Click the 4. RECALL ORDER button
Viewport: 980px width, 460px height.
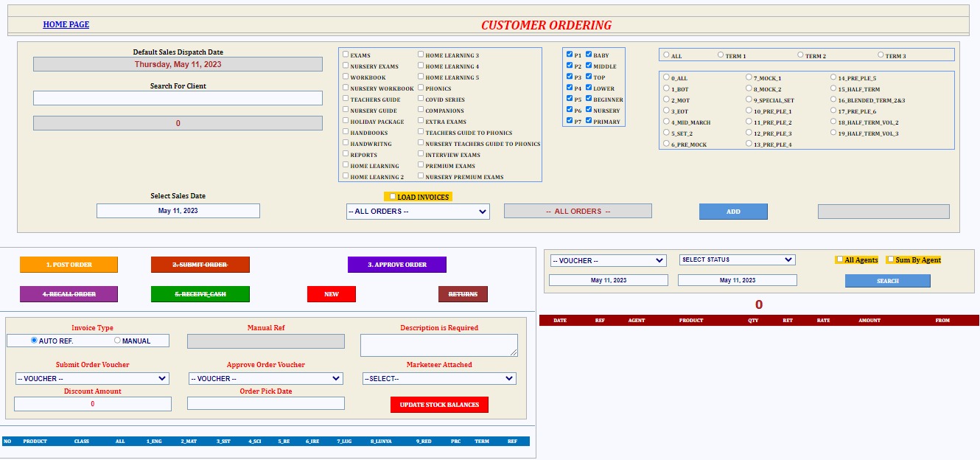[x=69, y=294]
